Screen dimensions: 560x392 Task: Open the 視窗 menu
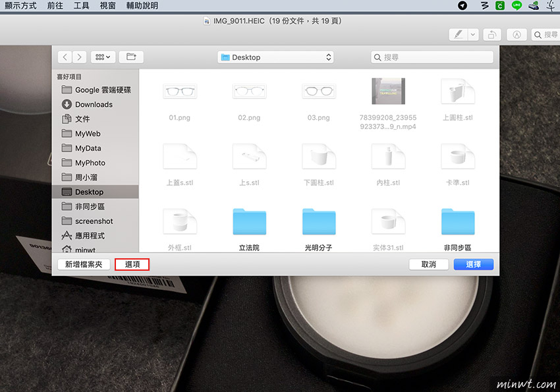[107, 5]
